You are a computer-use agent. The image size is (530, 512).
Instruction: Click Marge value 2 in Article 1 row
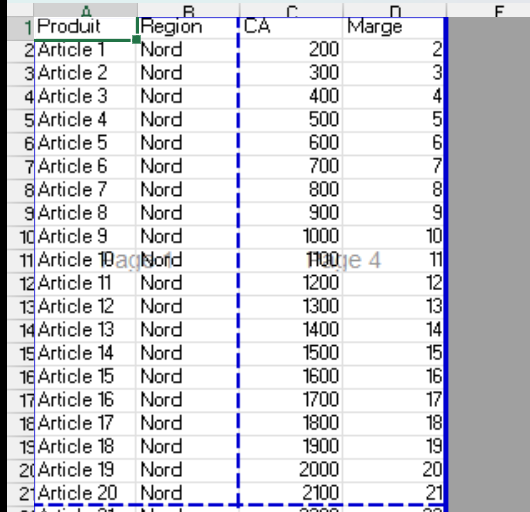point(393,50)
